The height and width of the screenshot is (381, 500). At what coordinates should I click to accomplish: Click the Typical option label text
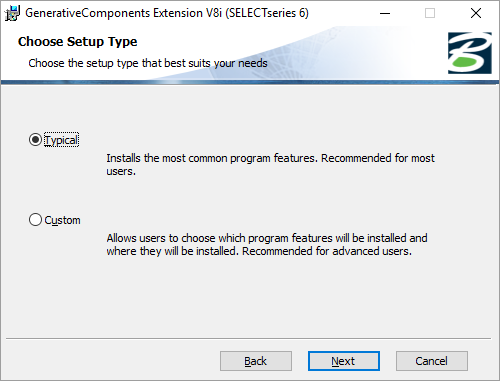(62, 140)
